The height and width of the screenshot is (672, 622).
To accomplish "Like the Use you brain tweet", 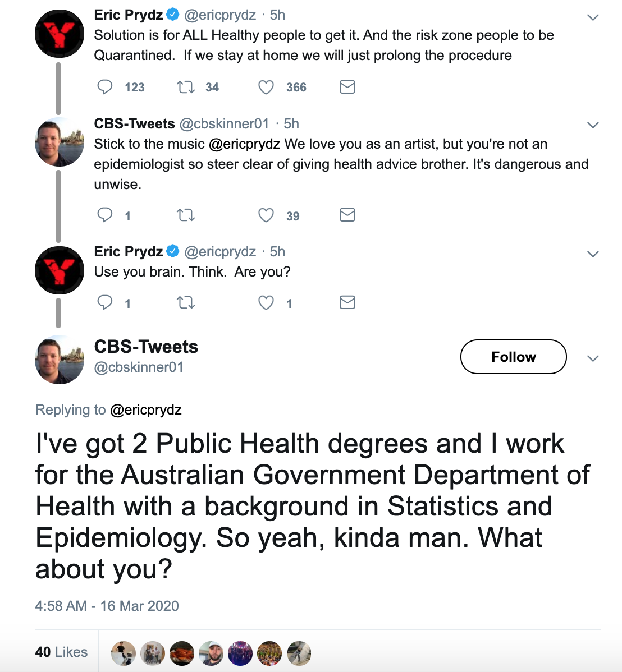I will (266, 303).
